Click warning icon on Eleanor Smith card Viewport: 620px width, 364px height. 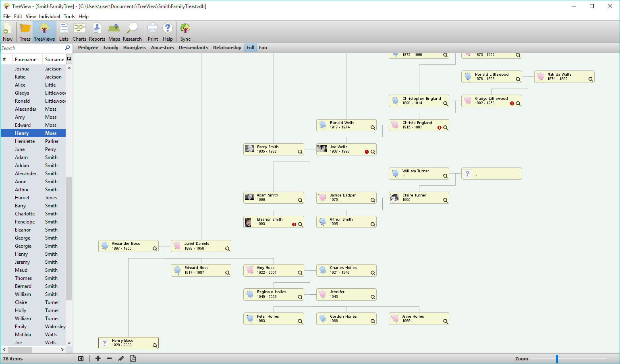(x=294, y=224)
